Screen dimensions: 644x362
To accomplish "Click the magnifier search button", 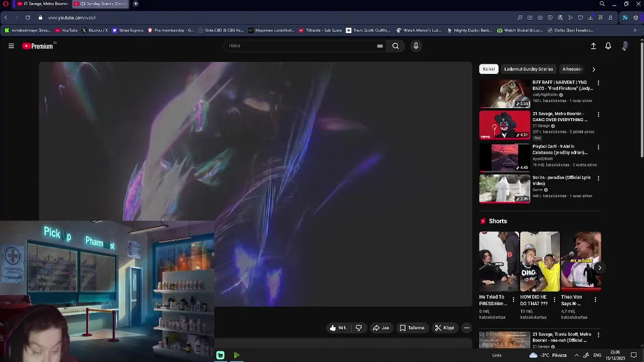I will tap(395, 46).
